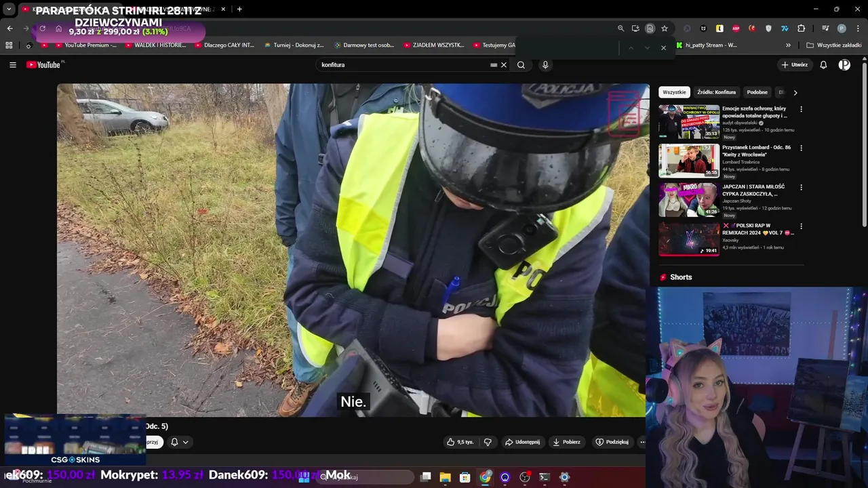This screenshot has height=488, width=868.
Task: Close the find-in-page bar
Action: [x=663, y=47]
